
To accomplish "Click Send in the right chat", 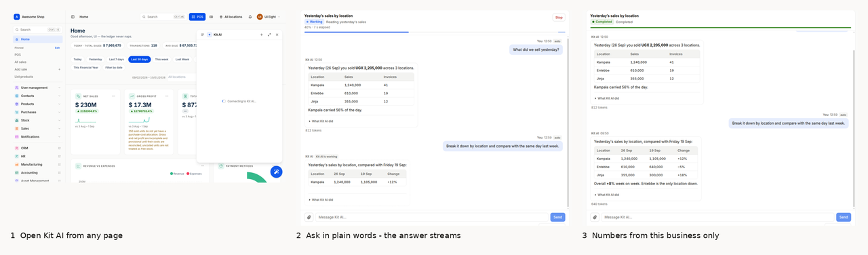I will [844, 217].
